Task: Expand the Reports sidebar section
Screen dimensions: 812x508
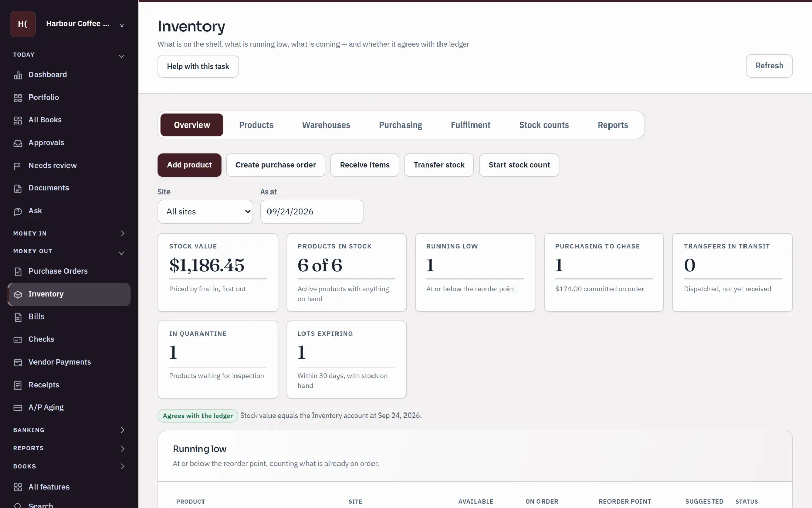Action: tap(122, 448)
